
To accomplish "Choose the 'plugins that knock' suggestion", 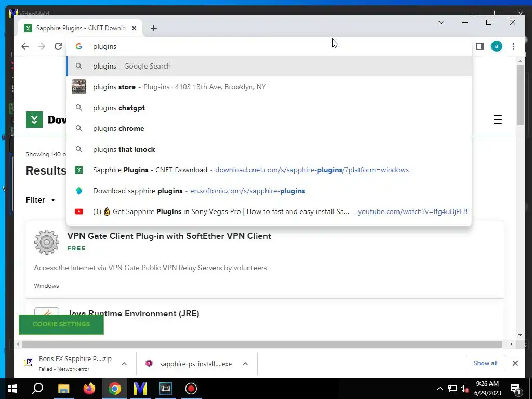I will click(269, 149).
